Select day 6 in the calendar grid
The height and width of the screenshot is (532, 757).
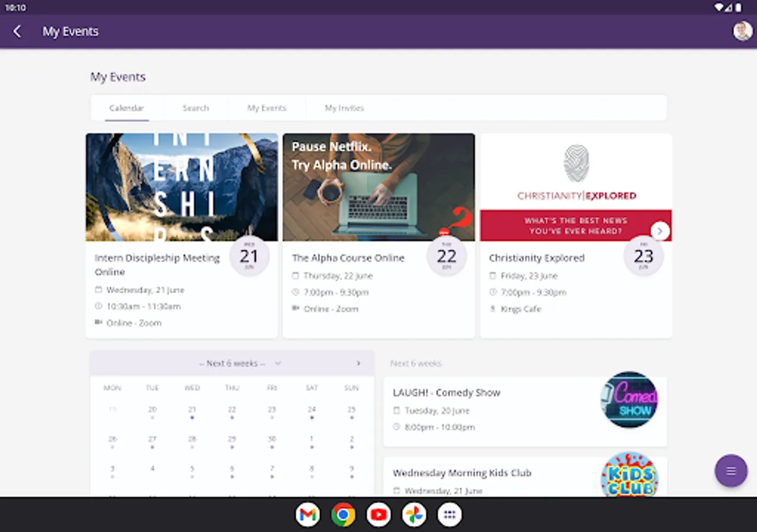point(232,469)
